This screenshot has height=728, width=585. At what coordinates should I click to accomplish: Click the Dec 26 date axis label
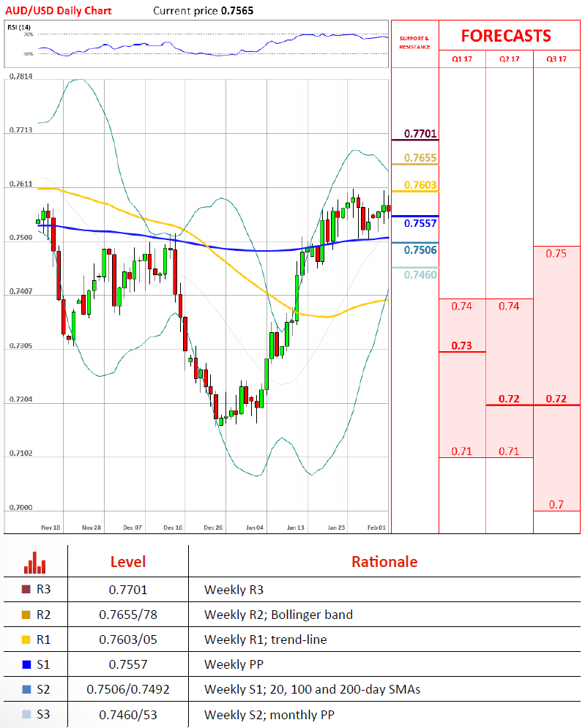pos(213,528)
